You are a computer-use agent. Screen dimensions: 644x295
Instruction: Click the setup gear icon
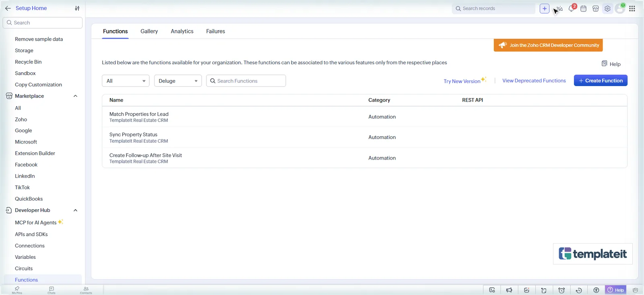tap(607, 8)
